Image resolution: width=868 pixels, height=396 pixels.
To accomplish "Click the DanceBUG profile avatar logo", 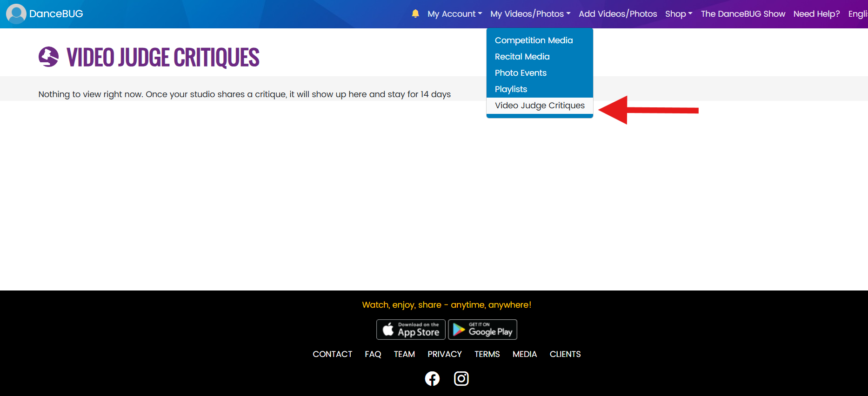I will pos(16,13).
